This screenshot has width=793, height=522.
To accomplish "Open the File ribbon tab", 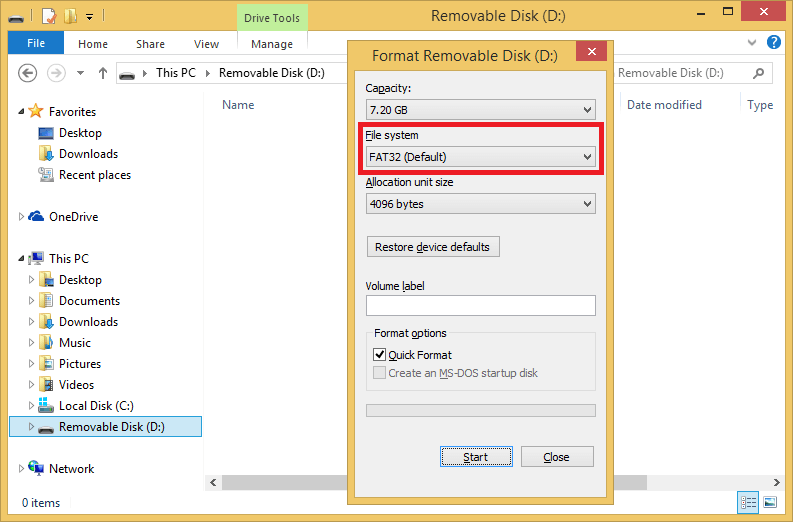I will click(36, 44).
